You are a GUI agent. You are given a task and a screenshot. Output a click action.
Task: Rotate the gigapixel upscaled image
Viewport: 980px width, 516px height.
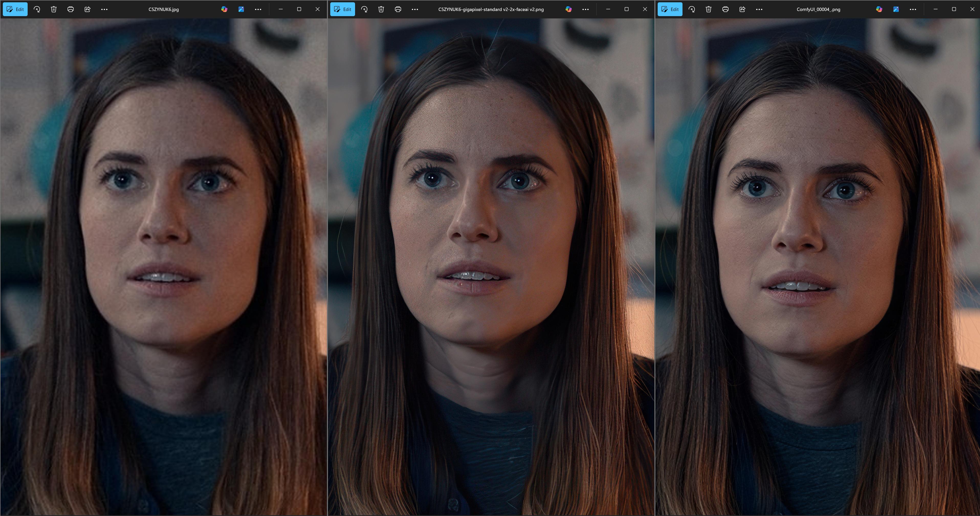click(x=365, y=9)
